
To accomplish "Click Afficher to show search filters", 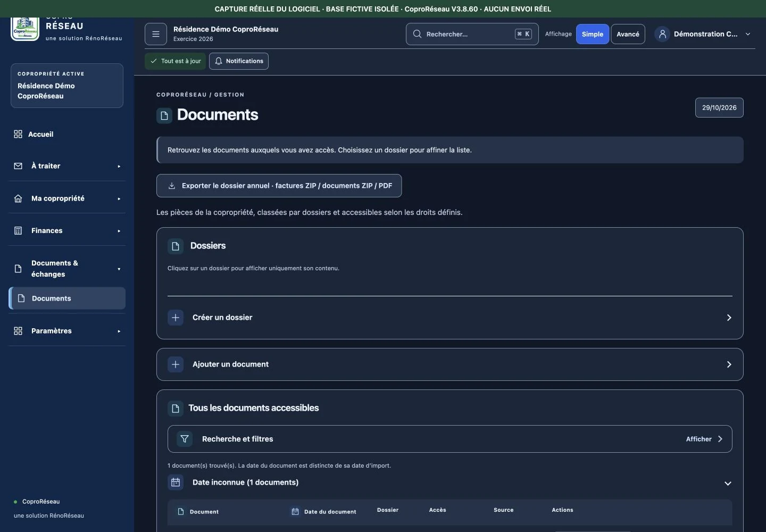I will tap(704, 439).
